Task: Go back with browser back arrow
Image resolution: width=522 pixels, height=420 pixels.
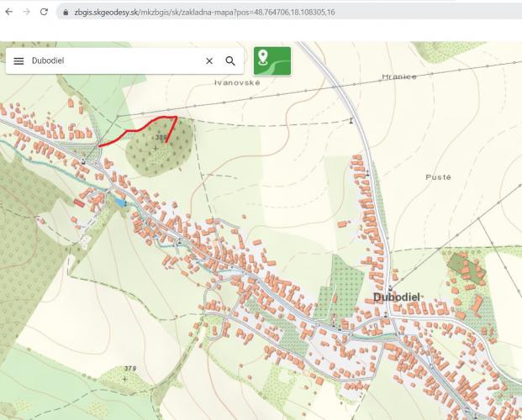Action: tap(9, 12)
